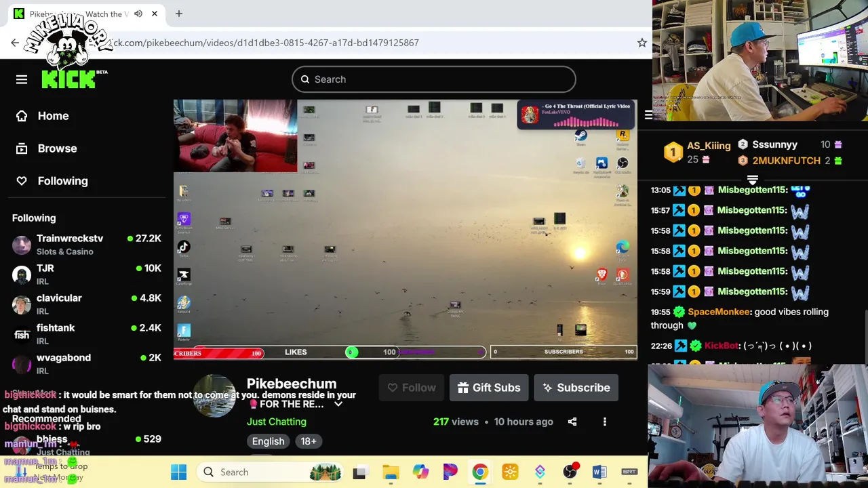Click the Windows Start button
868x488 pixels.
[x=178, y=472]
